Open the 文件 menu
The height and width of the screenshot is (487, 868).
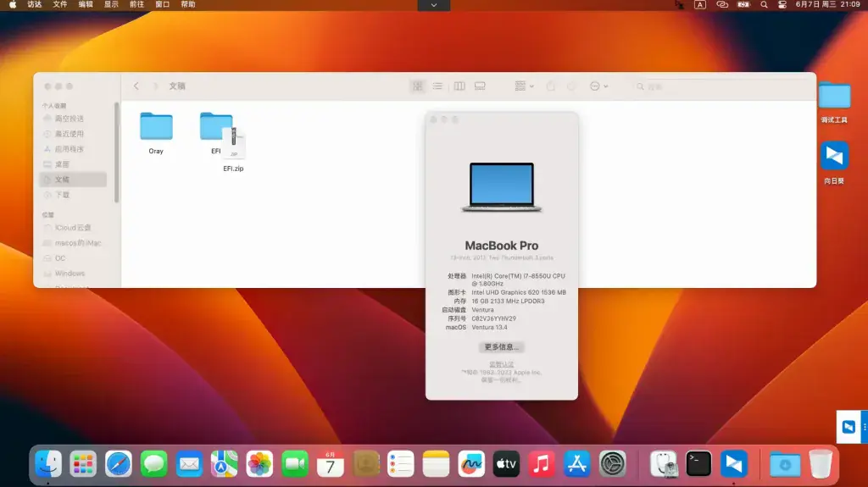(60, 4)
